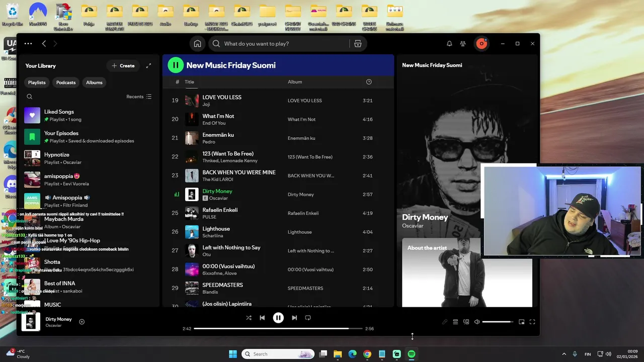644x362 pixels.
Task: Open the Joji artist link
Action: click(206, 104)
